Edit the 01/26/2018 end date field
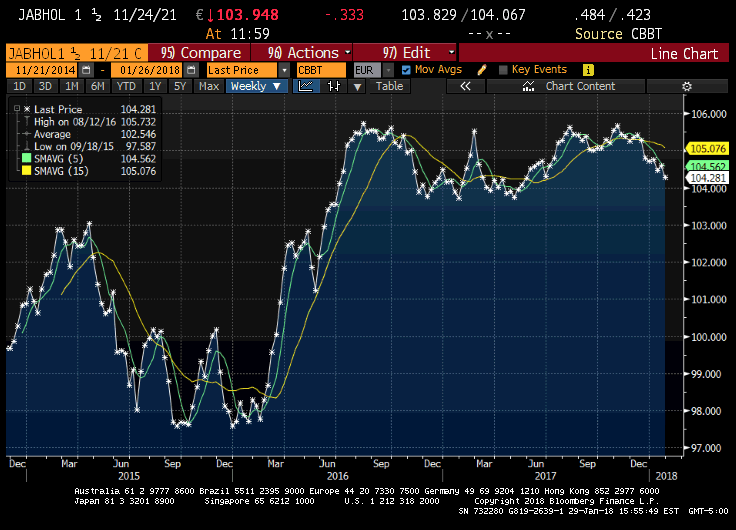Screen dimensions: 736x530 click(147, 70)
